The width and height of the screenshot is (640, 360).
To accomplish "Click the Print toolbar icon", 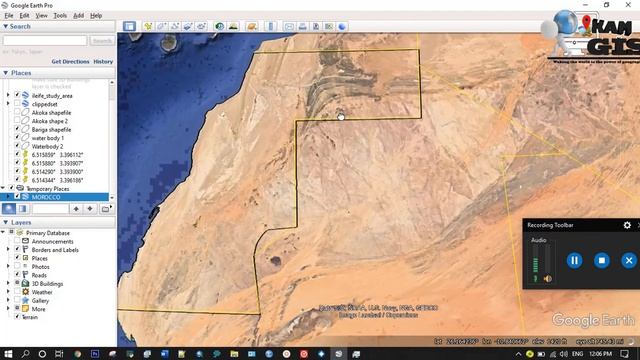I will coord(302,27).
